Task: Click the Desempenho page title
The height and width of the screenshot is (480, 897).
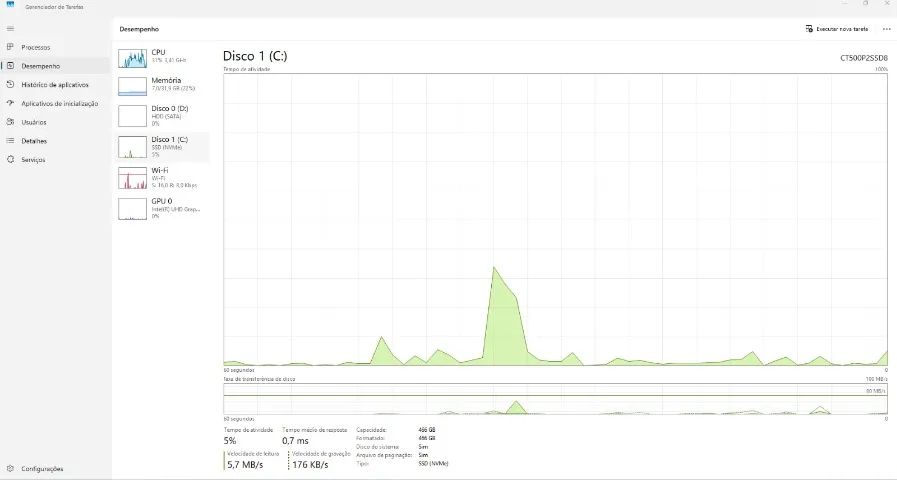Action: pos(139,29)
